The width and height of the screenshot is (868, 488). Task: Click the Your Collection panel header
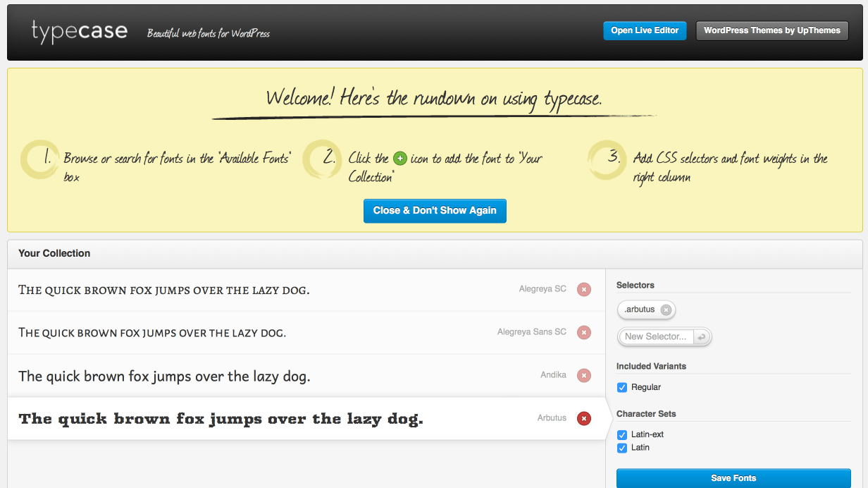tap(435, 254)
